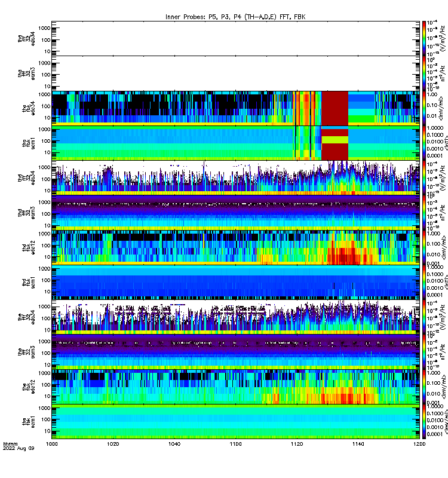448x478 pixels.
Task: Click the '1020' time tick label
Action: click(x=113, y=444)
